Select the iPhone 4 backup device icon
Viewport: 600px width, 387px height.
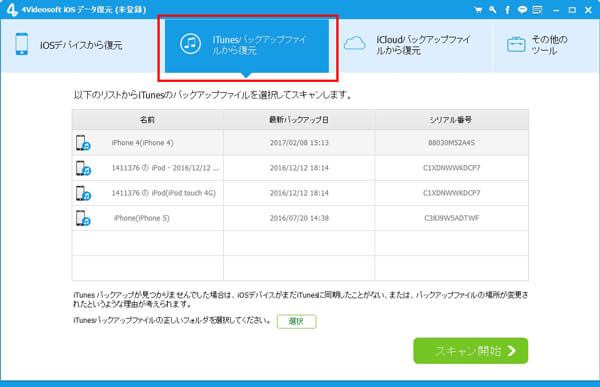(83, 143)
